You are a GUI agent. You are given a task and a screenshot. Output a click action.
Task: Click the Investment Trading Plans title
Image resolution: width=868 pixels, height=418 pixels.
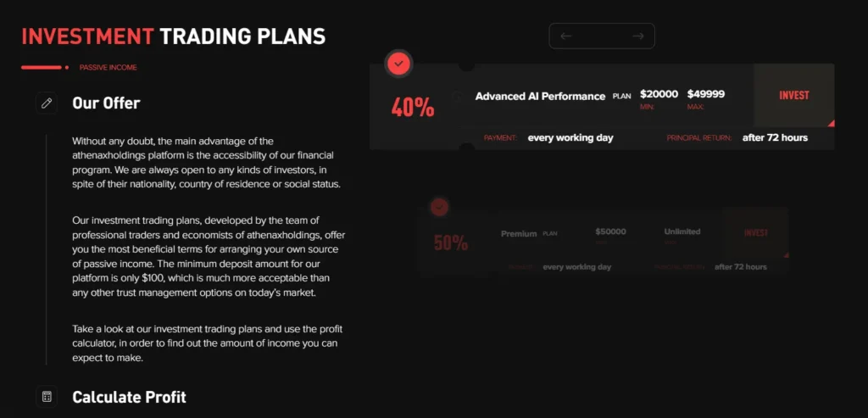tap(173, 36)
